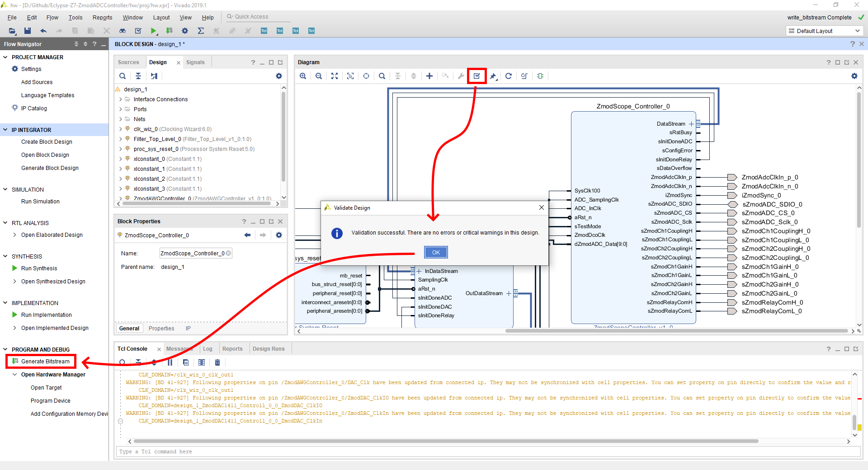The width and height of the screenshot is (868, 470).
Task: Switch to the Signals tab
Action: pos(195,62)
